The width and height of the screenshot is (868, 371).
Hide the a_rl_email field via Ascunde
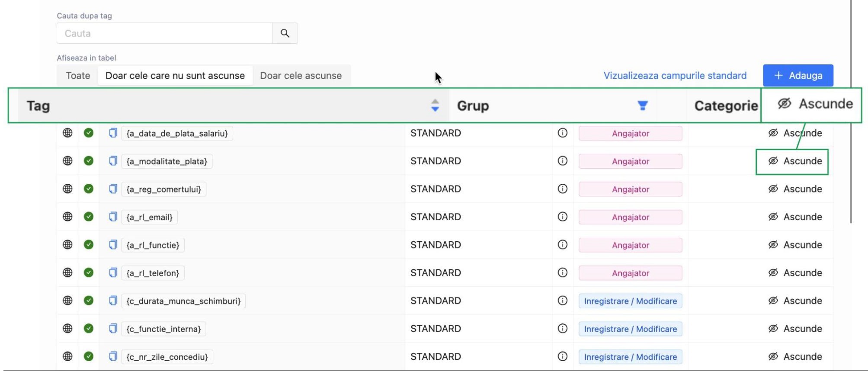coord(795,217)
